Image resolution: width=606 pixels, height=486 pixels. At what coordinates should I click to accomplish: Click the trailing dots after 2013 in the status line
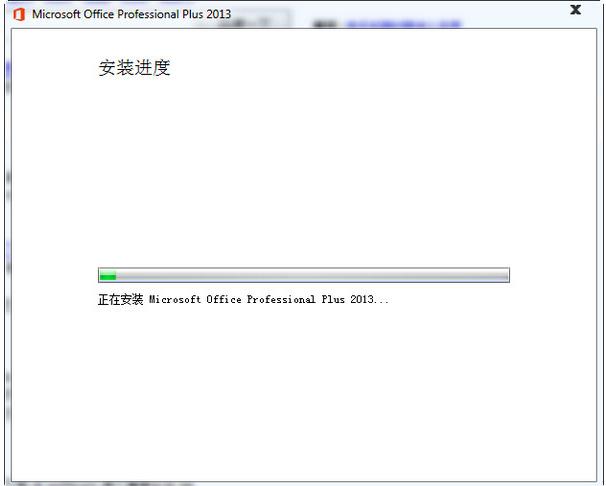(381, 302)
